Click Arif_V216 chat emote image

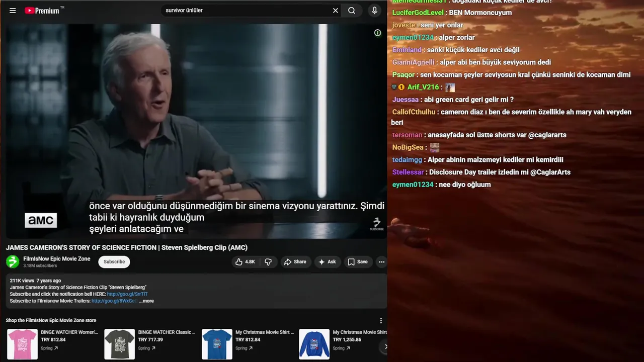[x=450, y=87]
